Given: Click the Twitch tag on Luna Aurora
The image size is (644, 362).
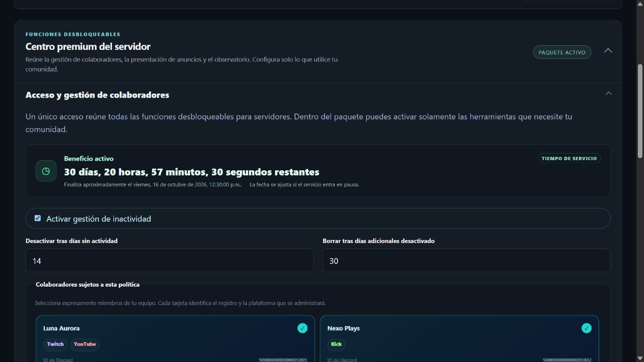Looking at the screenshot, I should 55,344.
